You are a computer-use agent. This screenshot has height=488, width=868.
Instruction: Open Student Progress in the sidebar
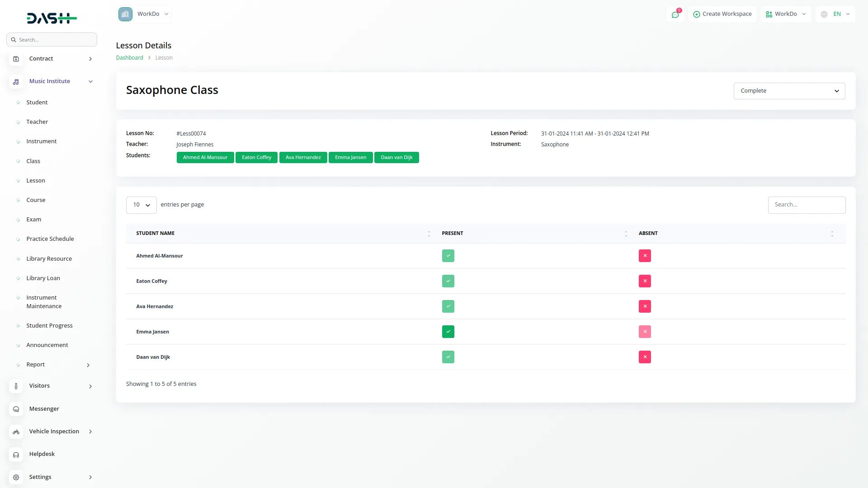coord(49,326)
